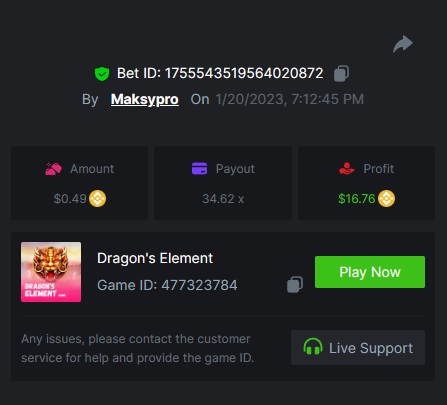Copy the Bet ID with copy icon
Image resolution: width=447 pixels, height=405 pixels.
click(x=341, y=73)
